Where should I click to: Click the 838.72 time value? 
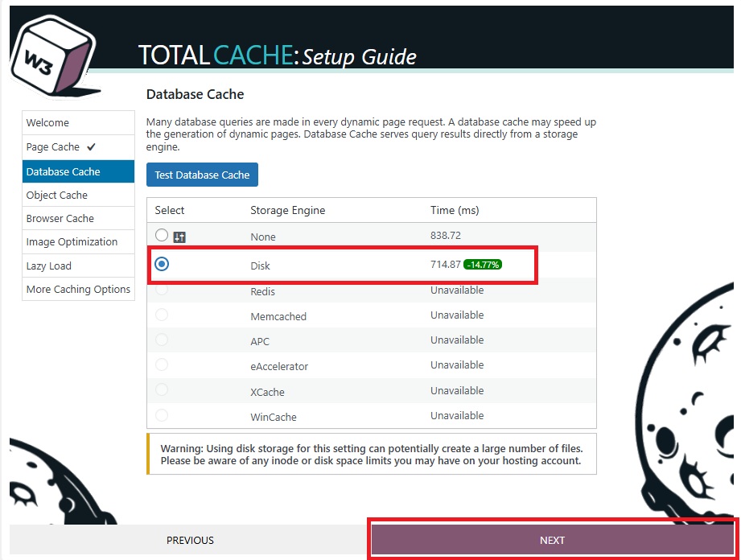tap(445, 235)
